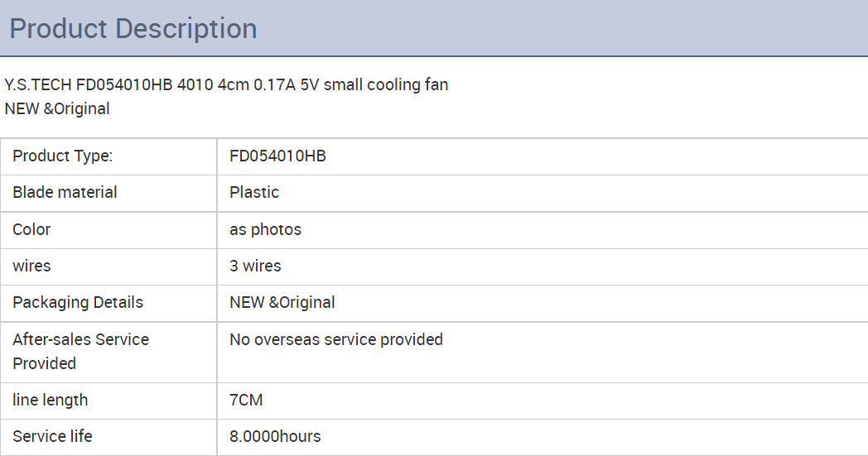Select the wires label cell
This screenshot has height=456, width=868.
108,266
